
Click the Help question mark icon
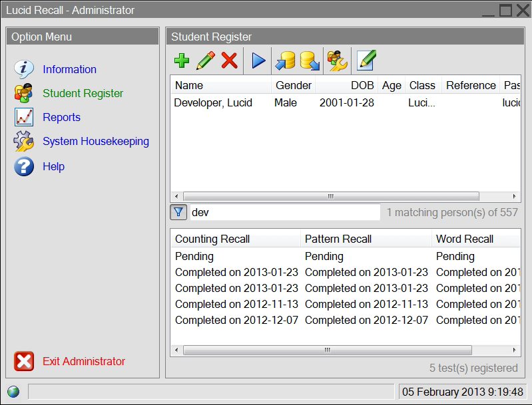pos(24,166)
